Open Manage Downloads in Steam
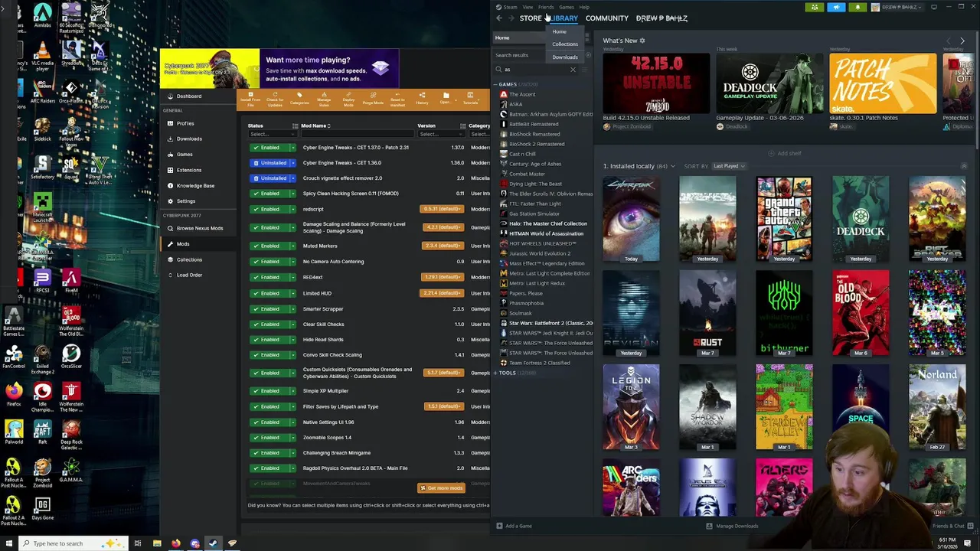 732,526
